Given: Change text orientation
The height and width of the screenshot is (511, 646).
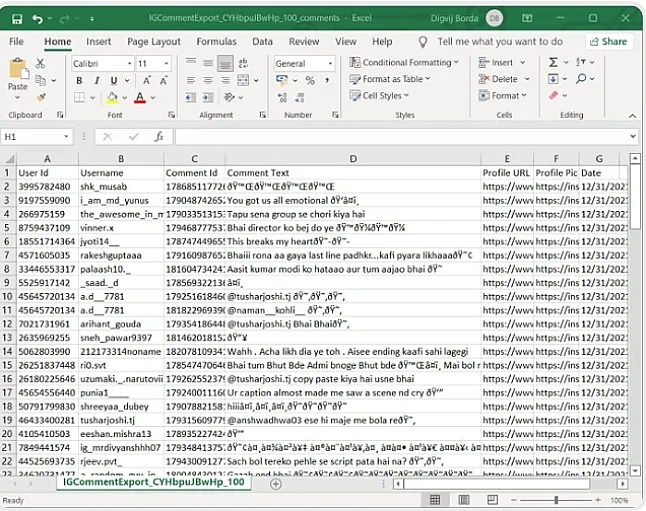Looking at the screenshot, I should pyautogui.click(x=229, y=97).
